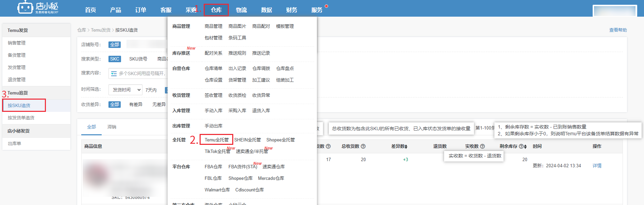The height and width of the screenshot is (205, 644).
Task: Select SKU货号 search type
Action: tap(138, 59)
